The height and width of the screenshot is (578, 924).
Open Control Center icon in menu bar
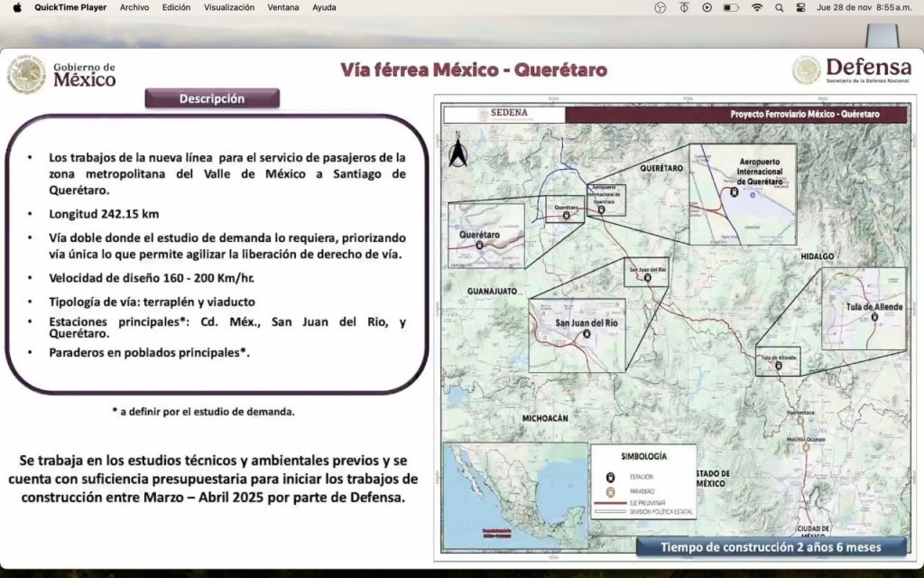[x=800, y=7]
